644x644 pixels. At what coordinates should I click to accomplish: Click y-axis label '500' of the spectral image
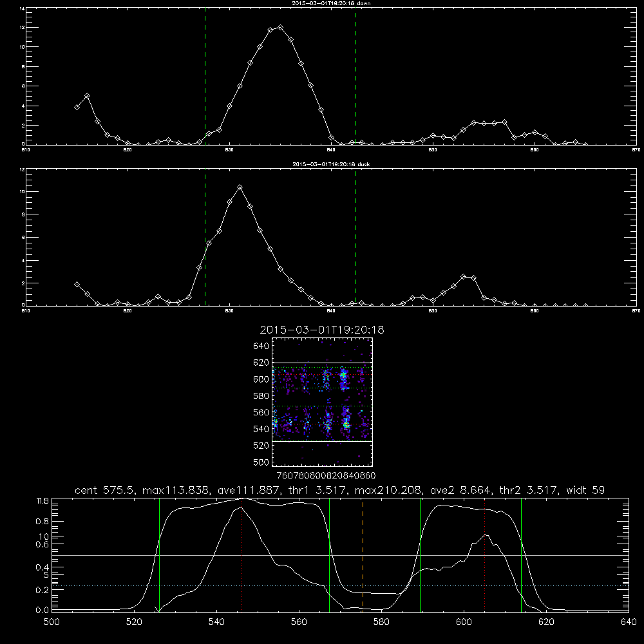(261, 462)
